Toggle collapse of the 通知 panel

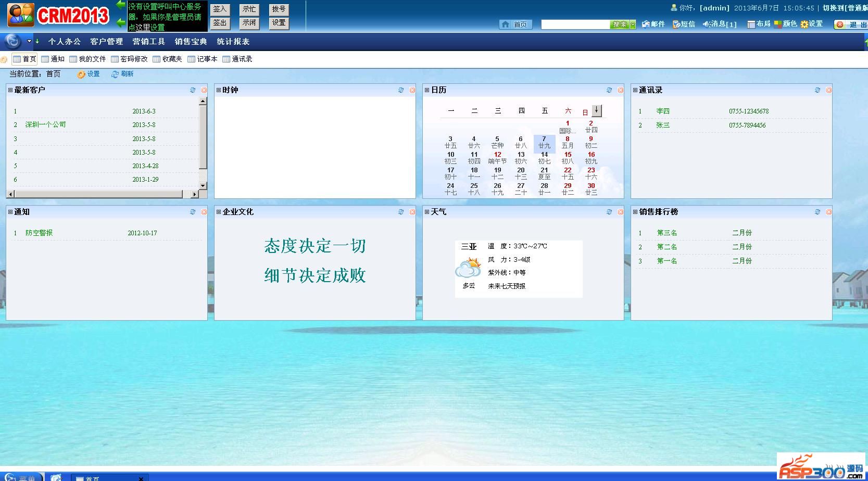pos(10,212)
